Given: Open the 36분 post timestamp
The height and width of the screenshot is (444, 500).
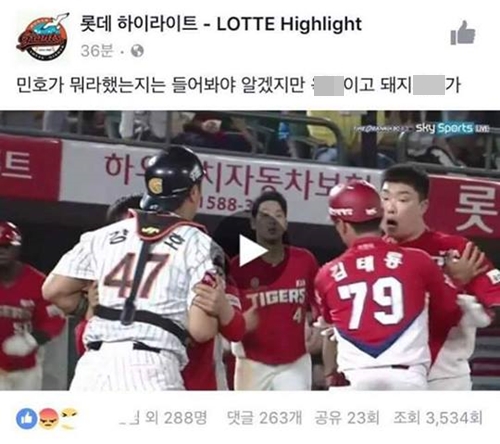Looking at the screenshot, I should 97,51.
